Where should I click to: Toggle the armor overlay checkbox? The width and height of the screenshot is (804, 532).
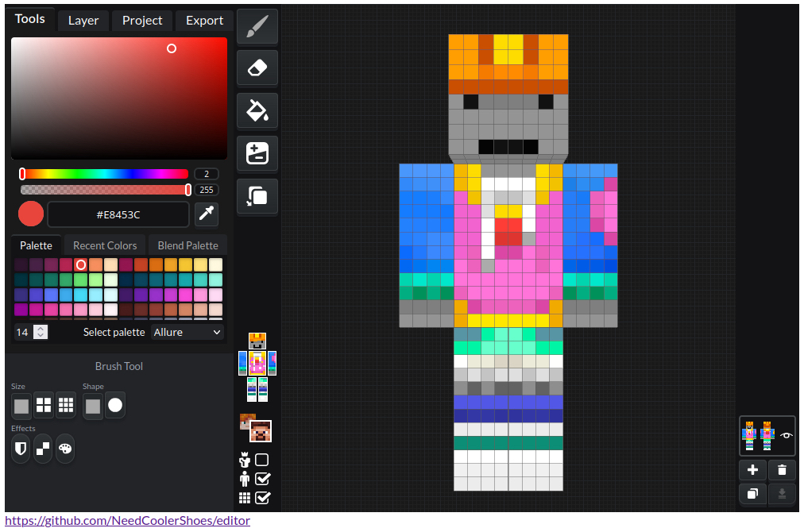(x=262, y=460)
